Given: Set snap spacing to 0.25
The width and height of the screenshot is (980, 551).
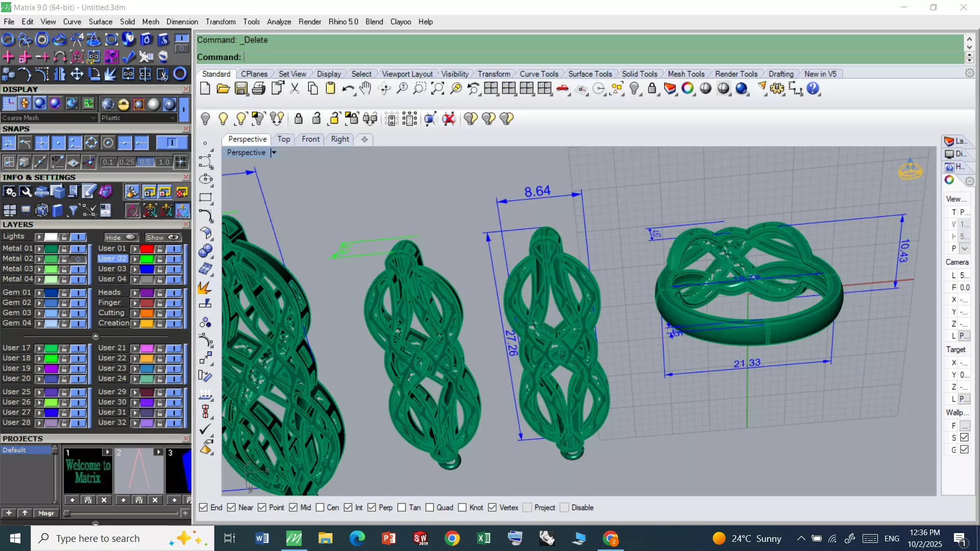Looking at the screenshot, I should [x=126, y=162].
